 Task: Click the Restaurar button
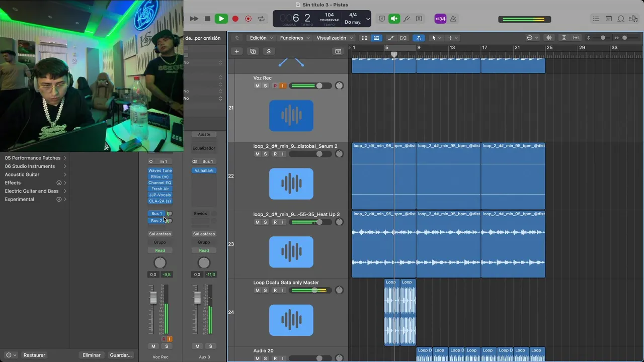pos(34,355)
